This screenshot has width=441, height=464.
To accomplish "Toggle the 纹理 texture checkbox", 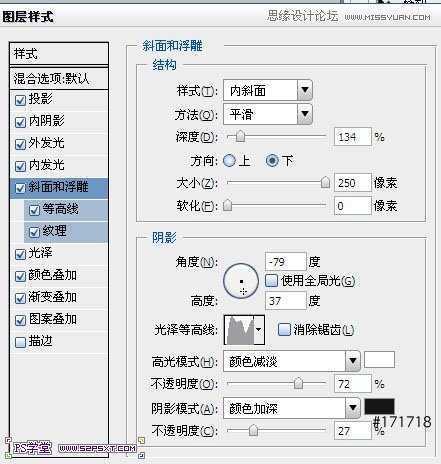I will tap(34, 232).
